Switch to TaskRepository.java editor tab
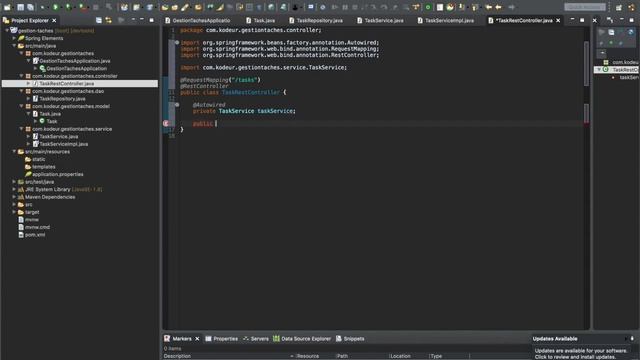The image size is (640, 360). [316, 20]
